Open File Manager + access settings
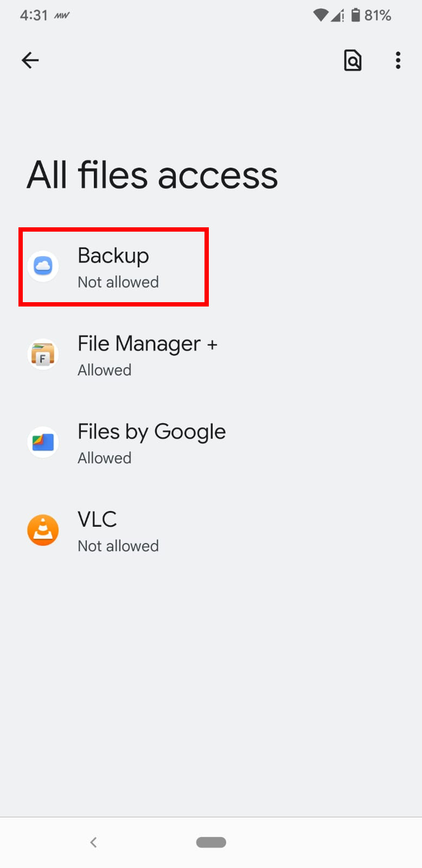 [x=211, y=355]
